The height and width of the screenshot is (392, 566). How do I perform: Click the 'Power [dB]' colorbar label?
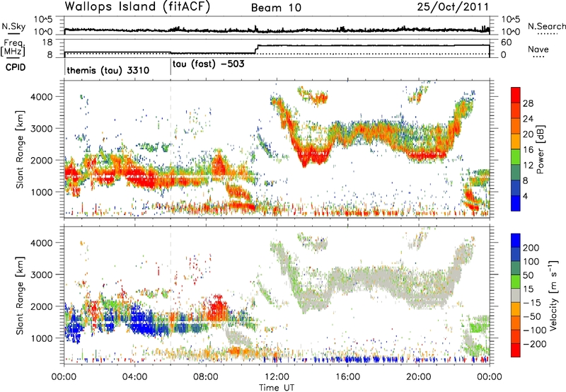pyautogui.click(x=540, y=149)
